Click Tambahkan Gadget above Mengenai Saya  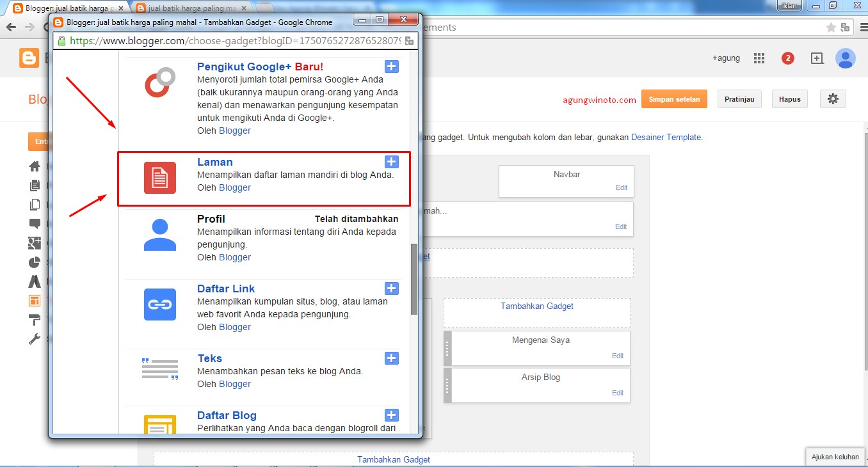pos(537,306)
